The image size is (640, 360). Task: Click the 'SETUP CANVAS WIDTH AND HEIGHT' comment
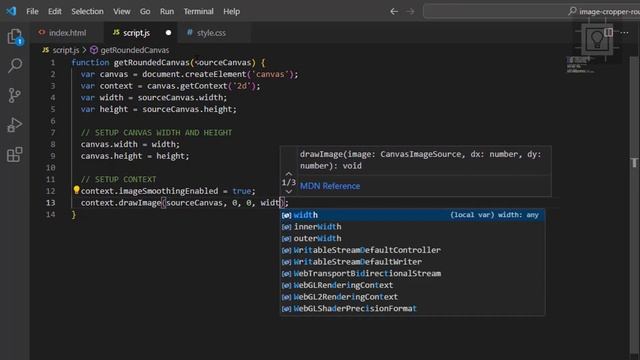pos(156,133)
